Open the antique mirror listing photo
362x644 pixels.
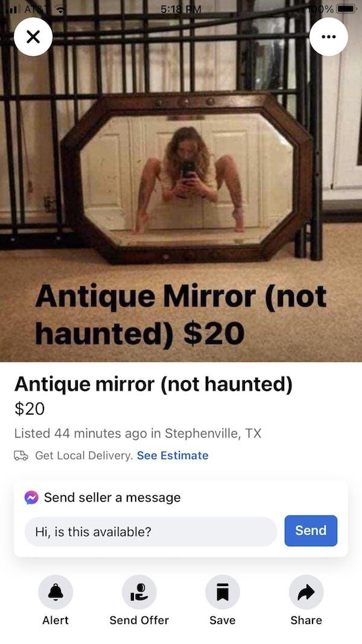pyautogui.click(x=181, y=180)
